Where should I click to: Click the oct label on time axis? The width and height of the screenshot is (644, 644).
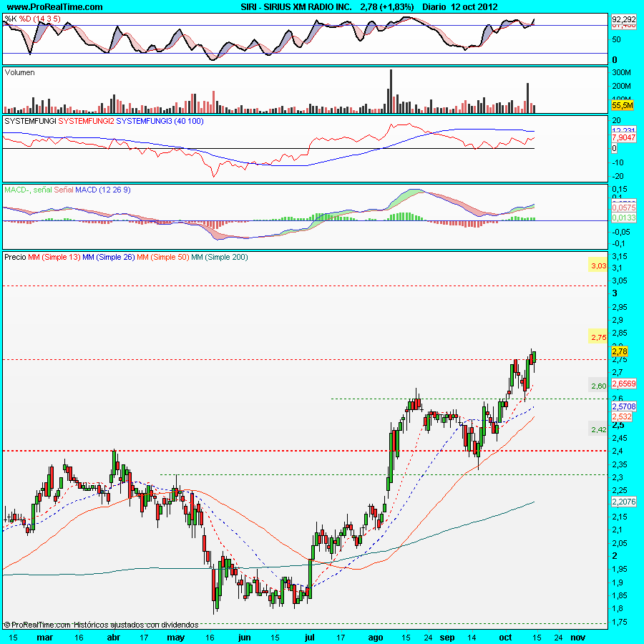pos(505,638)
